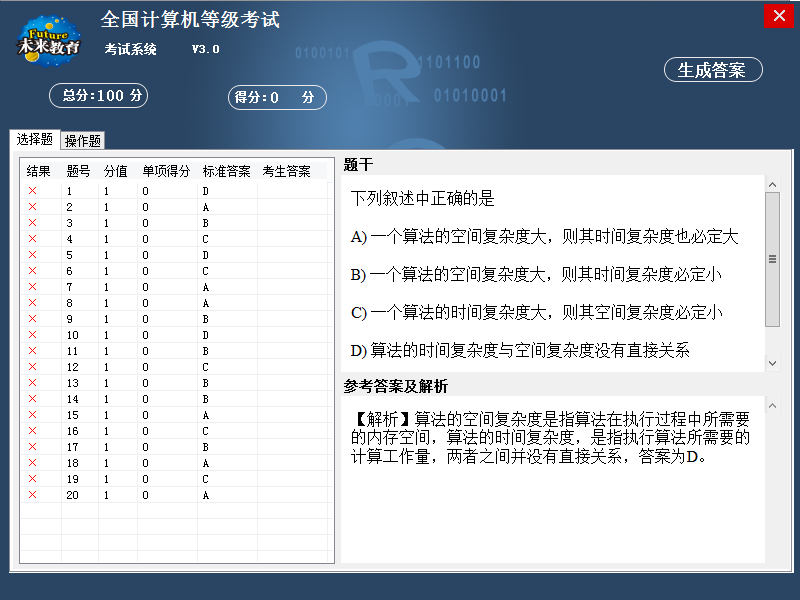The image size is (800, 600).
Task: Click the 得分:0 分 badge
Action: [x=277, y=97]
